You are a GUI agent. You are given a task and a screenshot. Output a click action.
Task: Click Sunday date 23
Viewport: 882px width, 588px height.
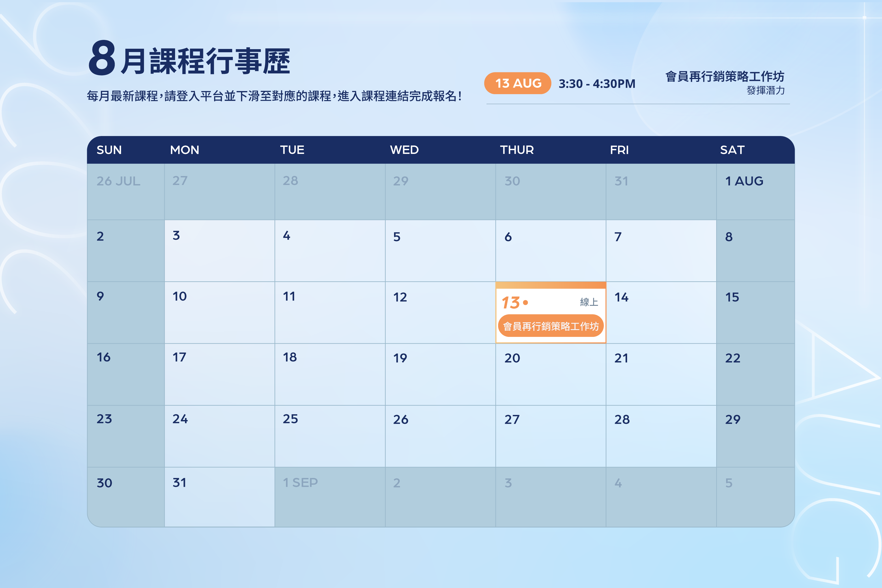click(x=104, y=418)
